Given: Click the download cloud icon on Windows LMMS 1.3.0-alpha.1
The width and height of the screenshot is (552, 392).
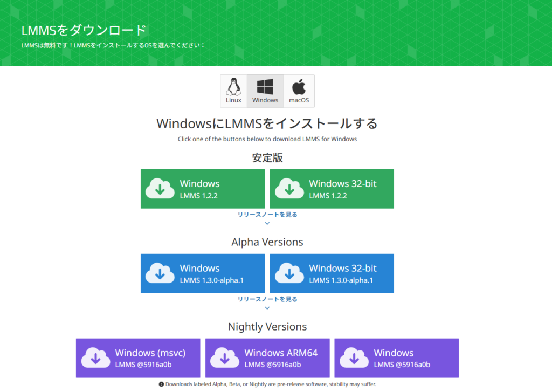Looking at the screenshot, I should [160, 273].
